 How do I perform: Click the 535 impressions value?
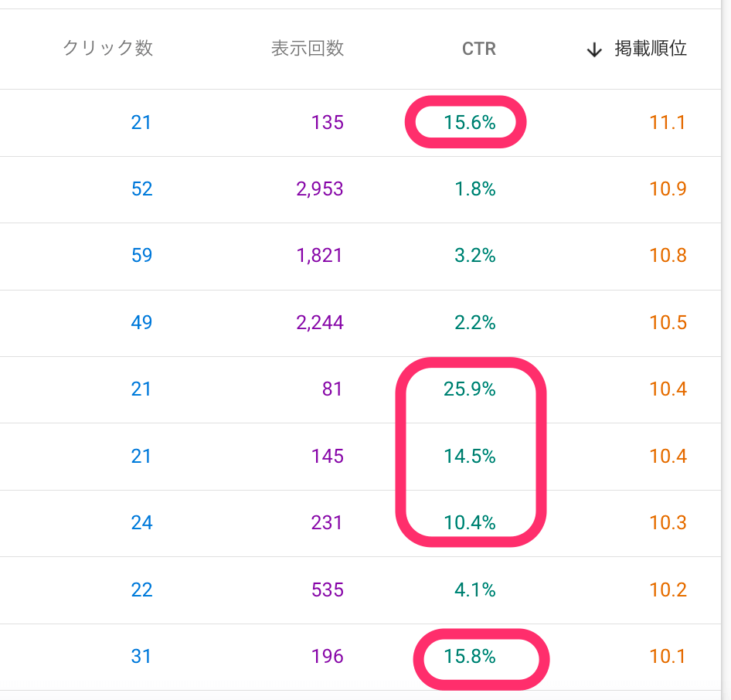coord(327,590)
